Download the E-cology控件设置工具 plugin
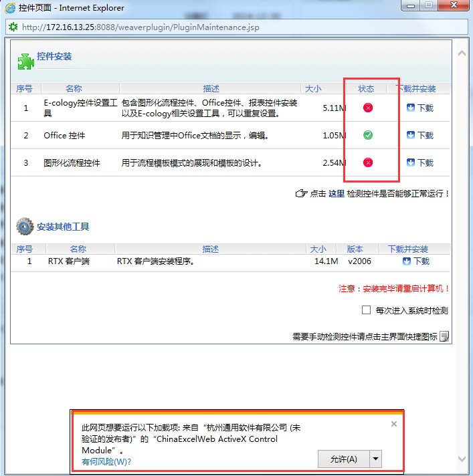The image size is (473, 476). coord(419,108)
